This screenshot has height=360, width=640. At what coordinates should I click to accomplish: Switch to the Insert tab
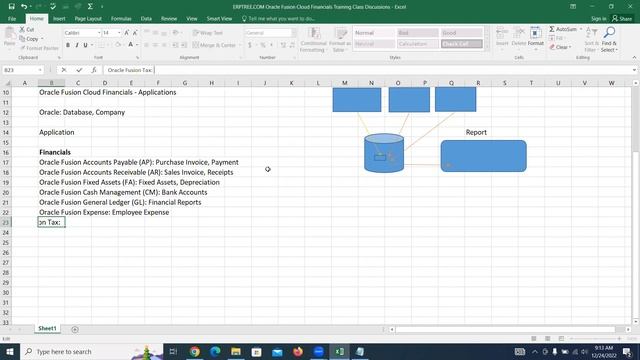[x=59, y=19]
